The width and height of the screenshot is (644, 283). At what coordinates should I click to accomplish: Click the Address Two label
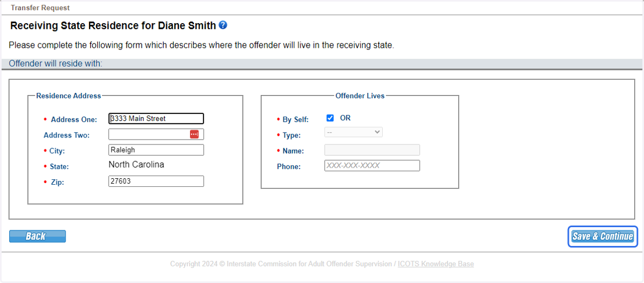click(x=67, y=135)
